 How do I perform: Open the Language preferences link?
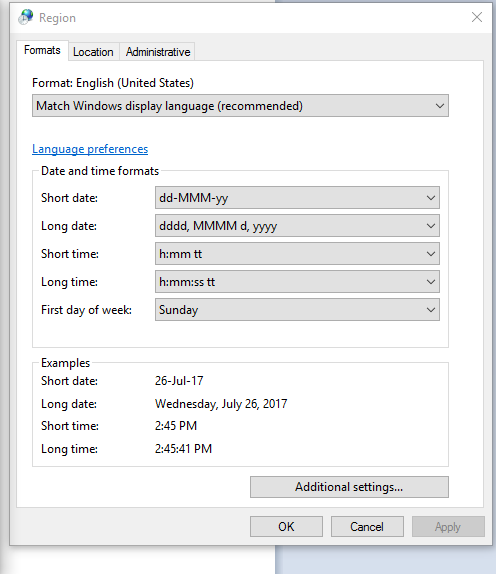(90, 149)
